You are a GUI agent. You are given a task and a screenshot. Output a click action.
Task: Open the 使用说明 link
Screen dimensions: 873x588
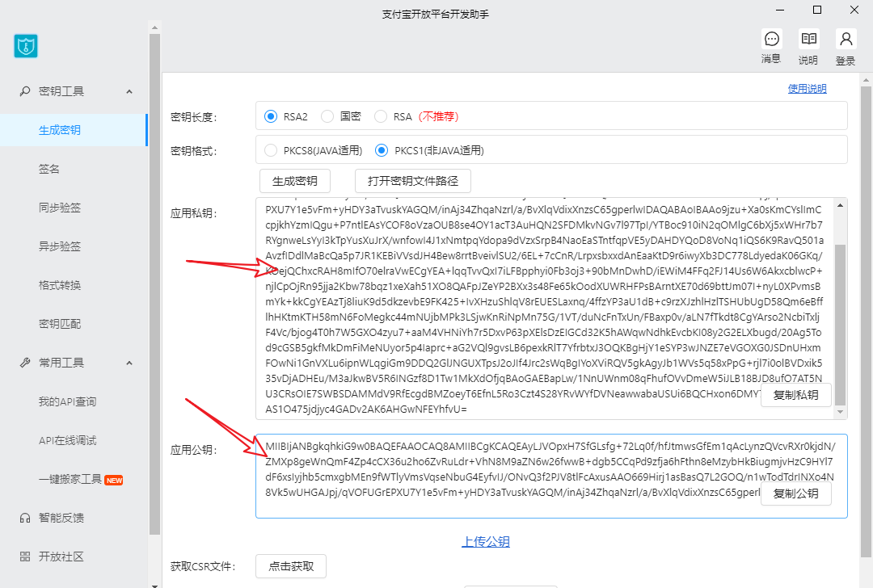pos(808,89)
